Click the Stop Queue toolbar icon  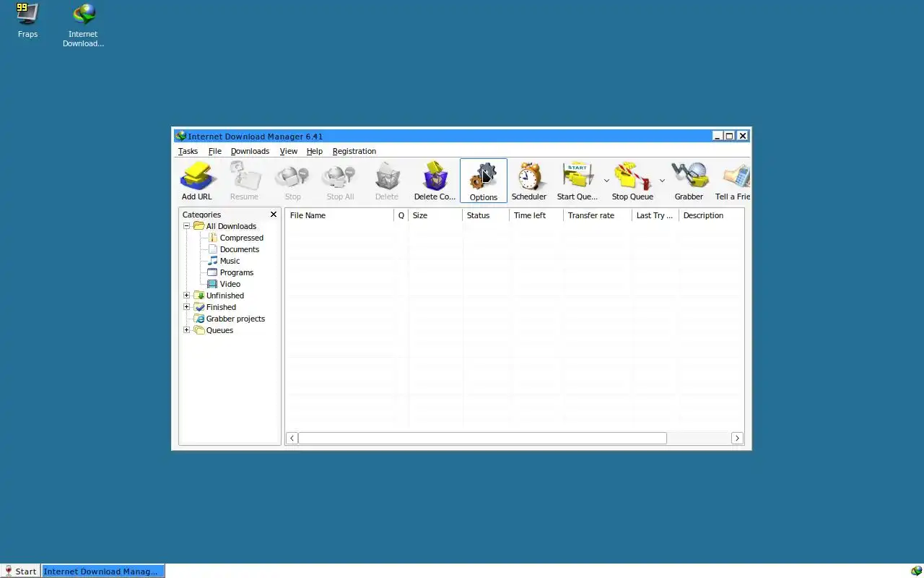[x=632, y=181]
